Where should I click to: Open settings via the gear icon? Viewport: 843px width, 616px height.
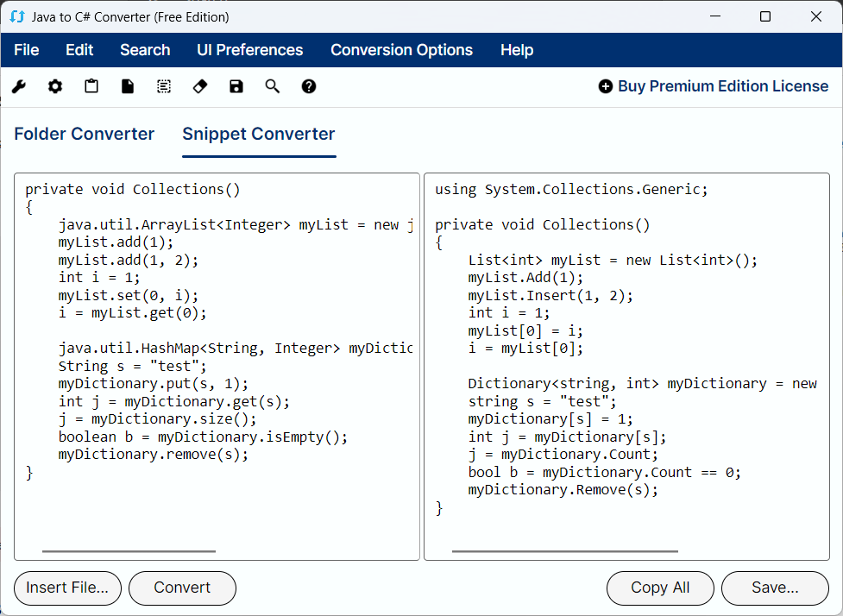coord(55,86)
